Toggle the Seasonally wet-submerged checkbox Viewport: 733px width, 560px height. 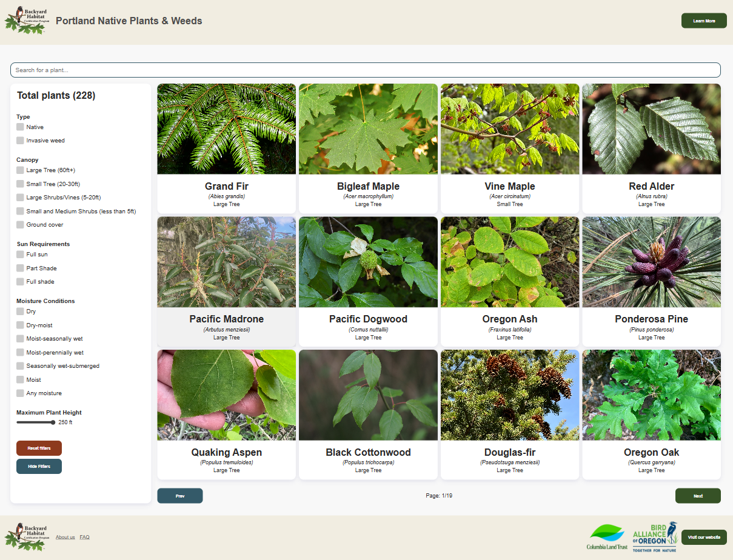tap(20, 366)
